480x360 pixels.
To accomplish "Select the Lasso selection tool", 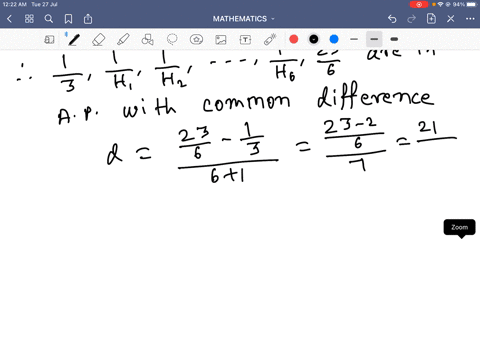I will 172,40.
